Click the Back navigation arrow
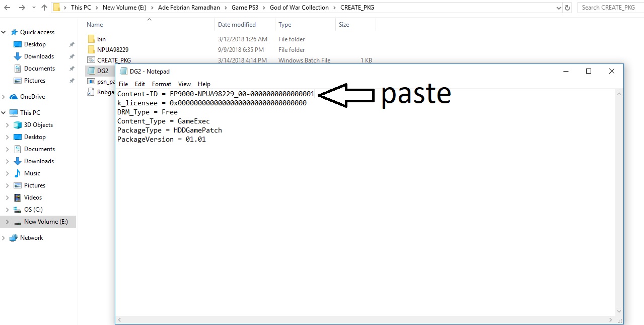 [x=8, y=8]
